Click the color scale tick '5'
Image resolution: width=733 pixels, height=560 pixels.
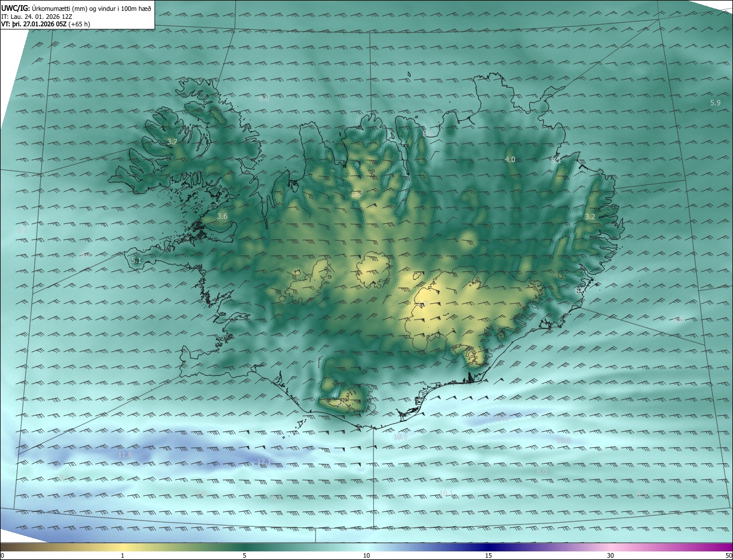point(245,555)
